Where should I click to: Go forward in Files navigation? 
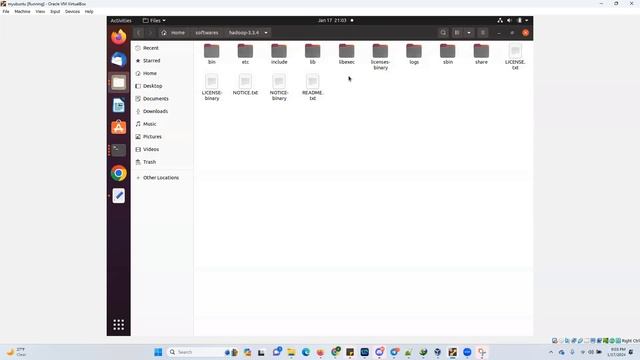tap(150, 33)
